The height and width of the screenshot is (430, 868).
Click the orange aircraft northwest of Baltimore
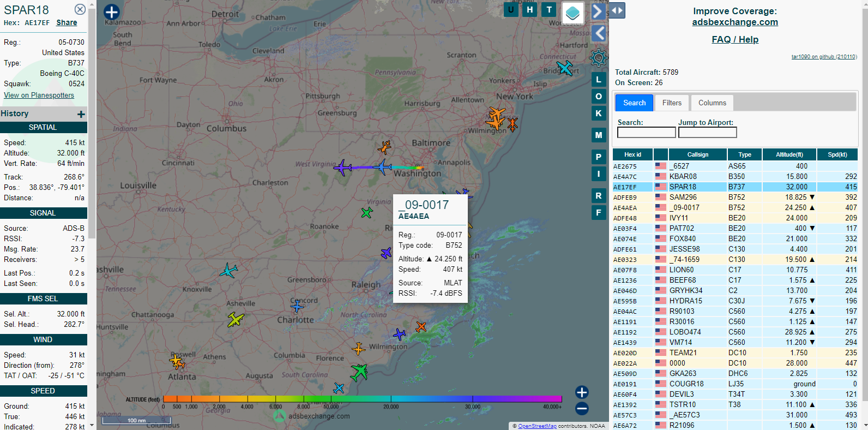[x=385, y=147]
